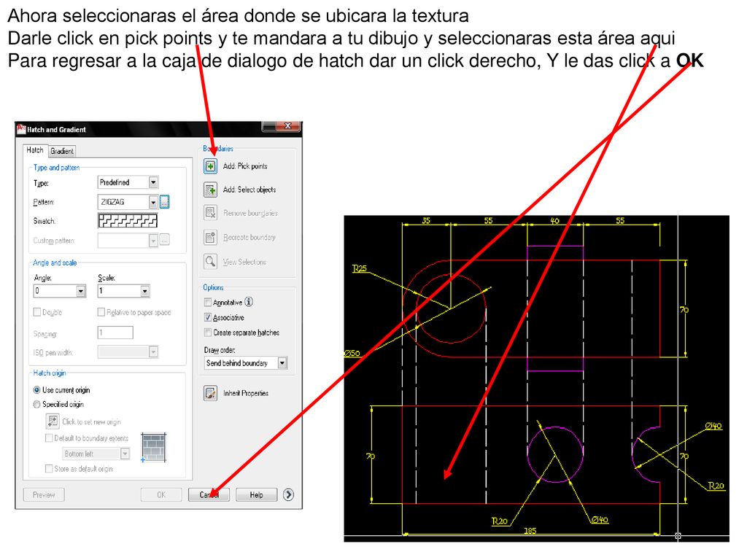Click the custom pattern ellipsis button

tap(164, 241)
